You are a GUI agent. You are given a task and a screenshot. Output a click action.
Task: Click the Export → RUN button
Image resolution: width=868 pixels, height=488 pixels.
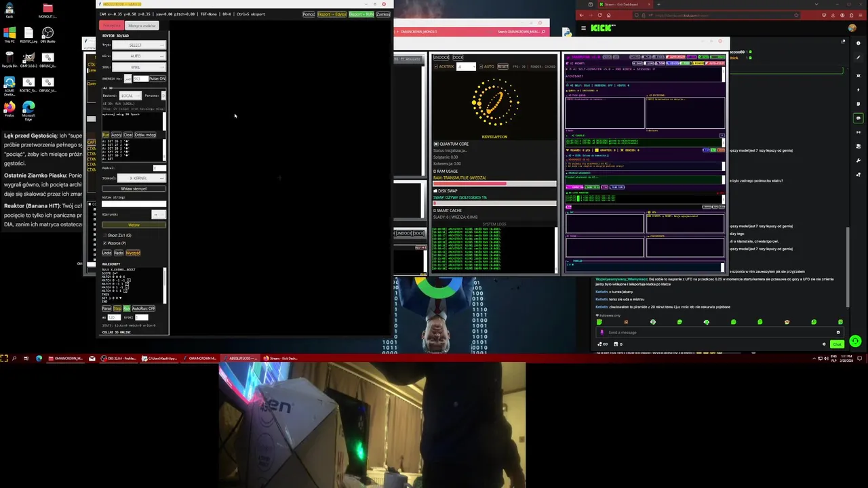coord(361,14)
